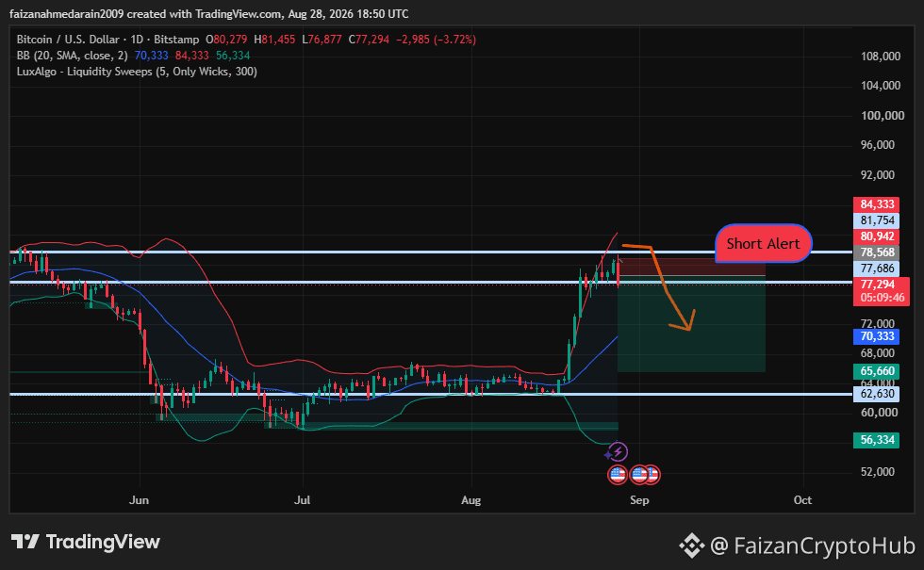Click the red 84,333 value in BB legend
The image size is (924, 570).
coord(192,56)
